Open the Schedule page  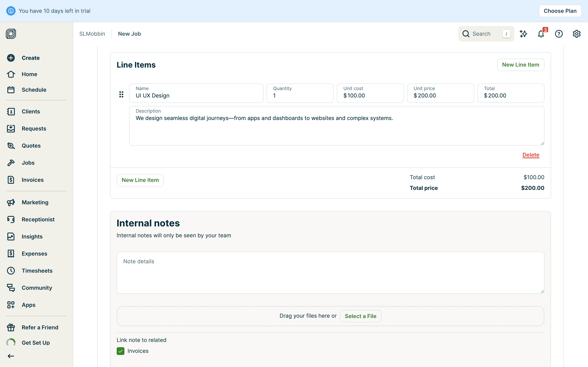(x=34, y=90)
